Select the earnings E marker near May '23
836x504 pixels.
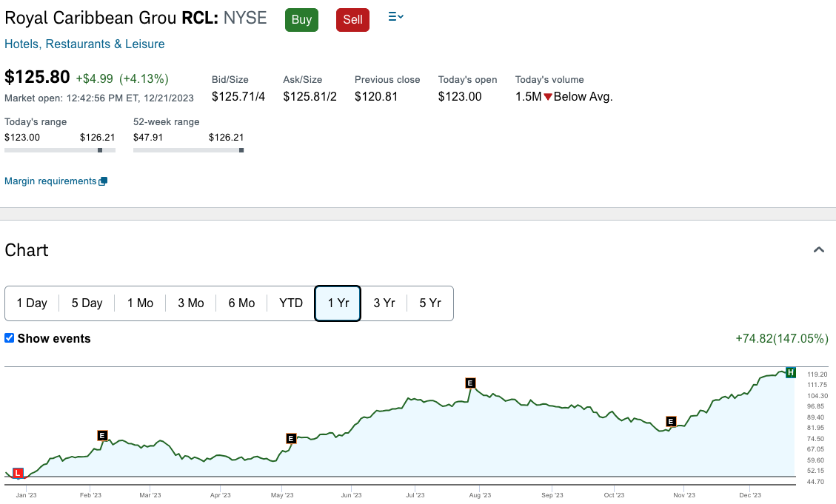290,438
